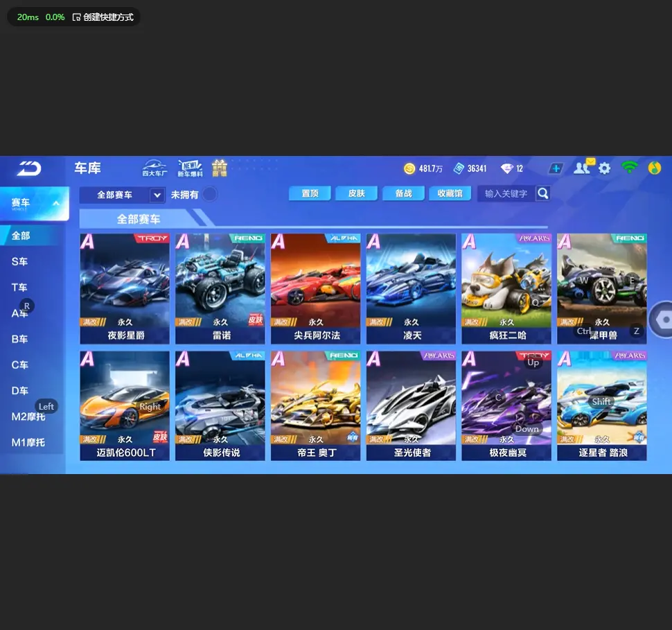Select the 迈凯伦600LT car card
Image resolution: width=672 pixels, height=630 pixels.
125,405
